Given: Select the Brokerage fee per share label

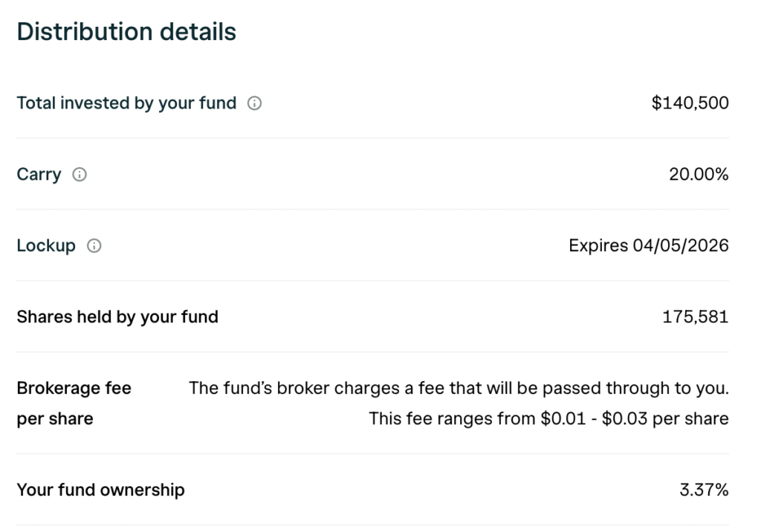Looking at the screenshot, I should tap(74, 403).
